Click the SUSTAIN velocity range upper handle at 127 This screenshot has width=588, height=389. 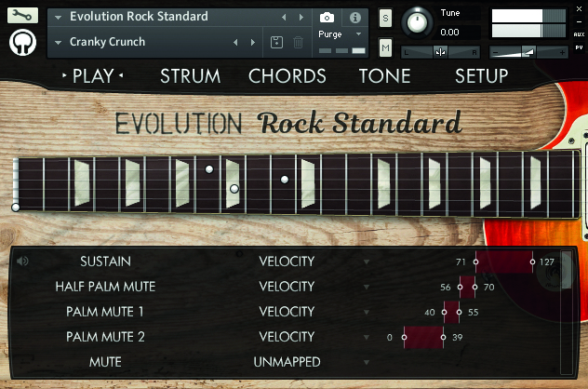click(x=532, y=262)
